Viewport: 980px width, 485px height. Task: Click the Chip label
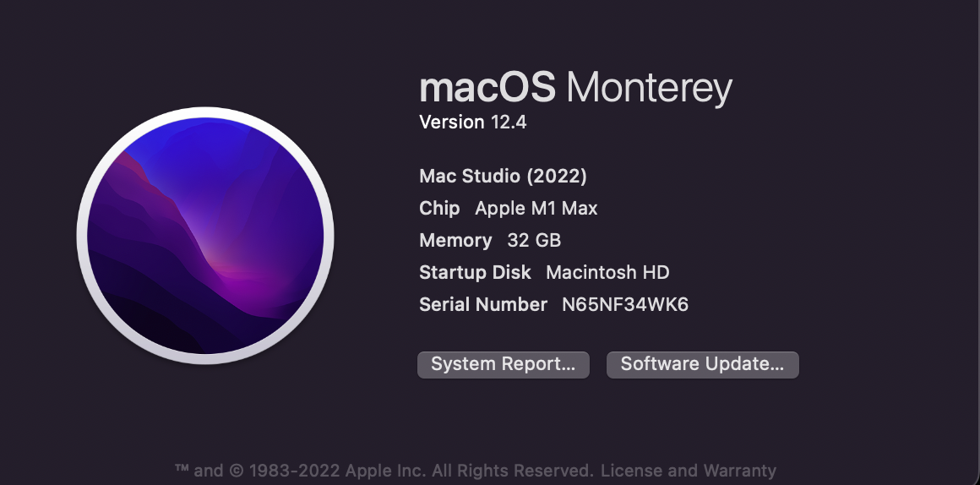tap(439, 208)
